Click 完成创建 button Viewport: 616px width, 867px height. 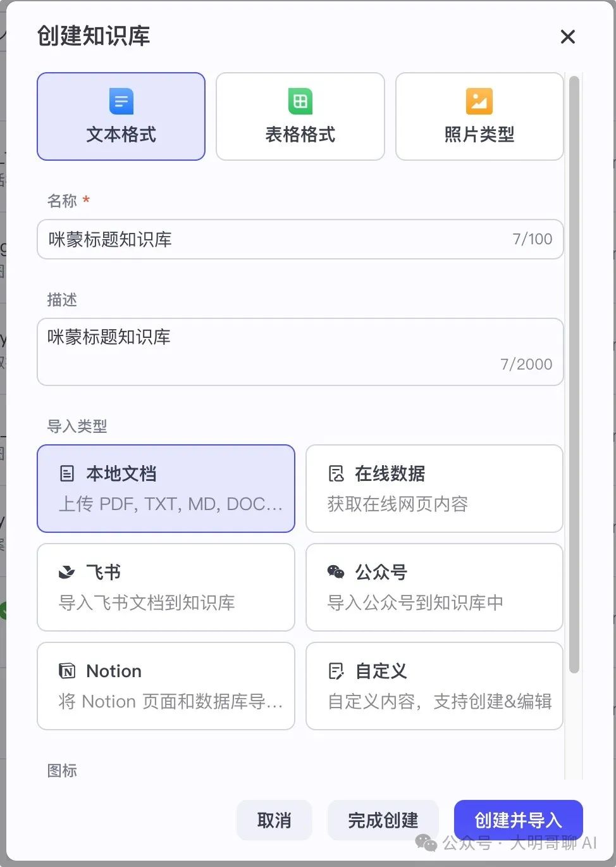point(383,820)
